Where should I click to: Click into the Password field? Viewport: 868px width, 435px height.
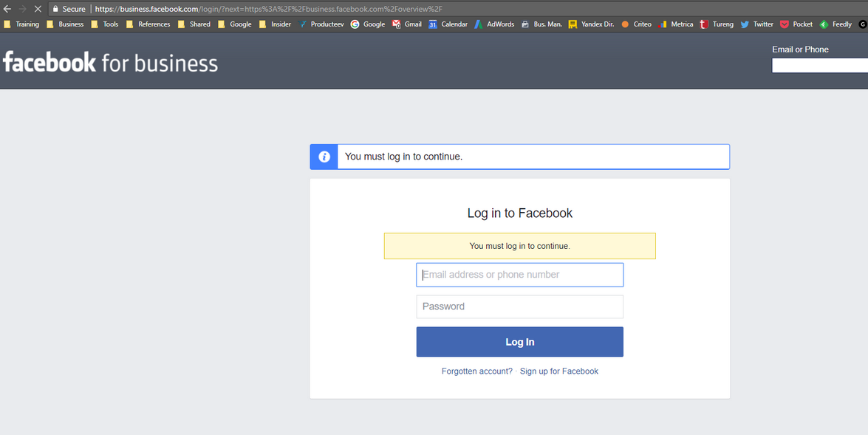point(519,306)
